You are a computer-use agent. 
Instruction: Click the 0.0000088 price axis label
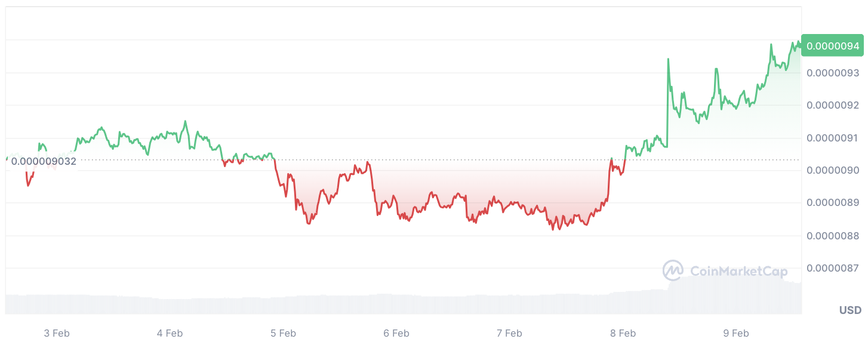click(x=833, y=235)
